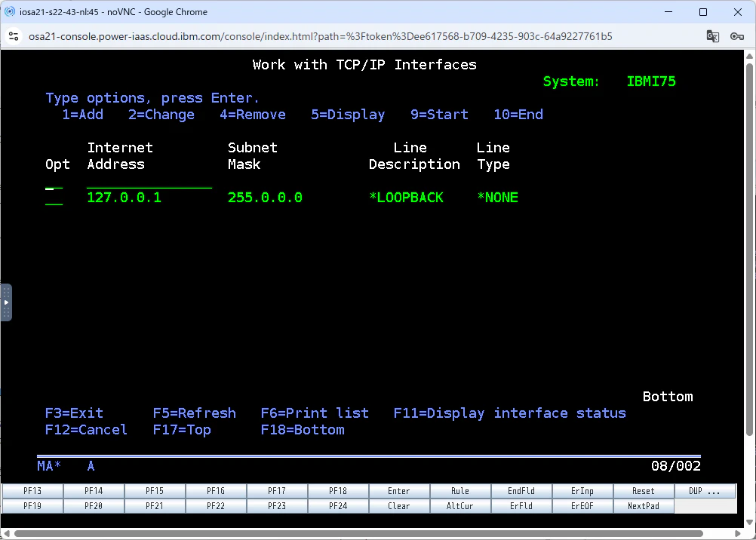
Task: Click the F18=Bottom function key label
Action: tap(303, 430)
